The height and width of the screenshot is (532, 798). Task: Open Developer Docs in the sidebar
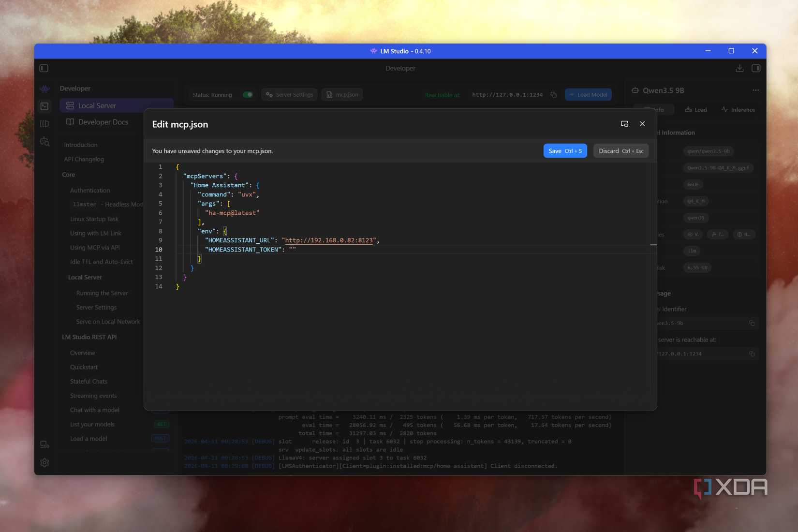coord(103,122)
